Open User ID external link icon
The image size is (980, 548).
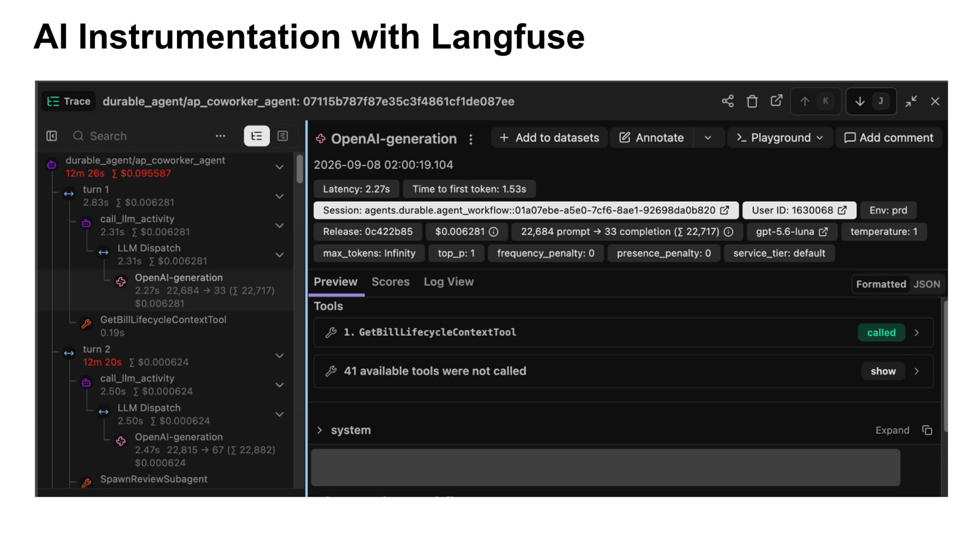(842, 210)
